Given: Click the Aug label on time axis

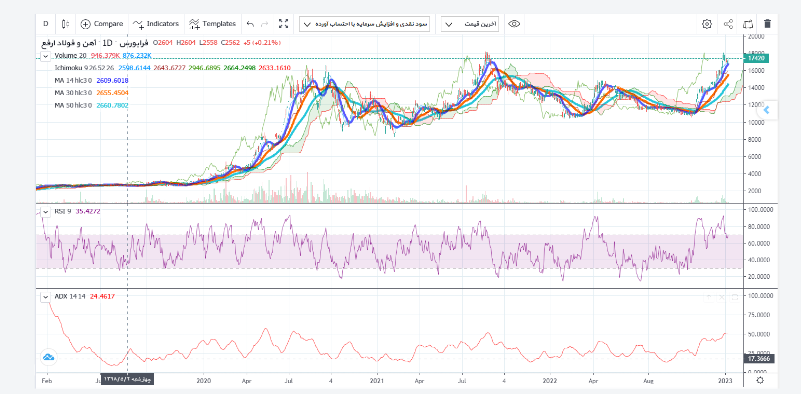Looking at the screenshot, I should pos(648,381).
